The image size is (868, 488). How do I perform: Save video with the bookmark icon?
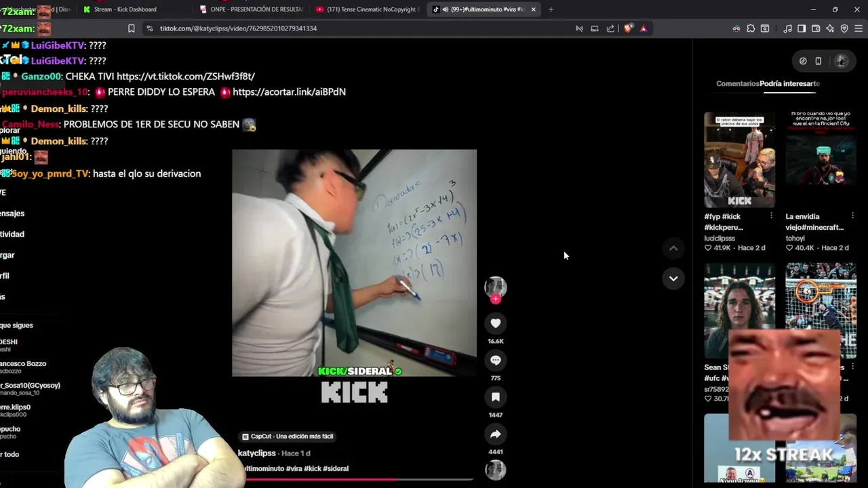[496, 397]
